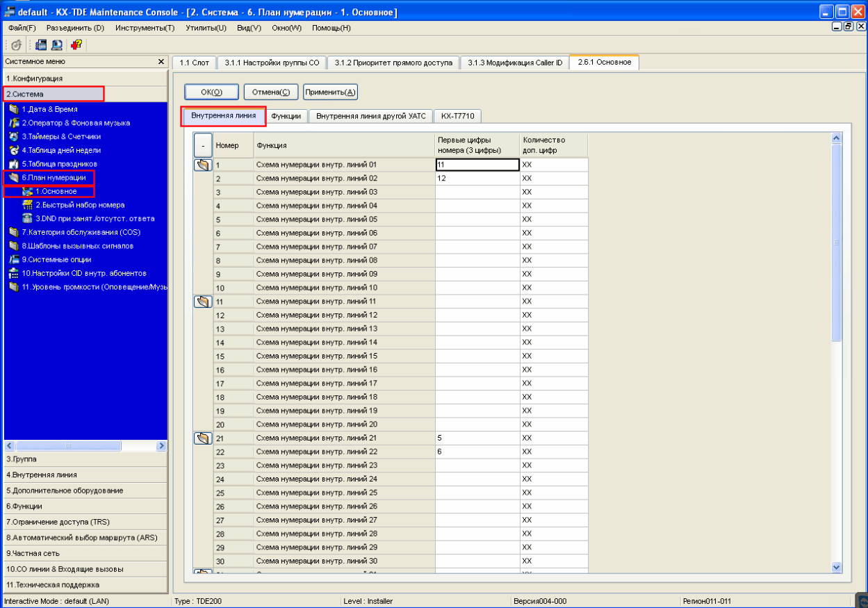Click the icon beside 4.Таблица дней недели

pos(13,150)
